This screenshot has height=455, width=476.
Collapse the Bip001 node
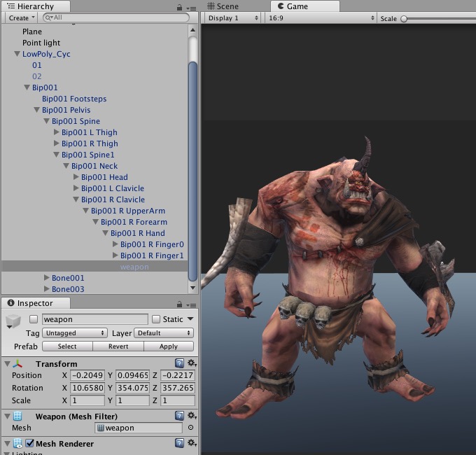(x=27, y=87)
